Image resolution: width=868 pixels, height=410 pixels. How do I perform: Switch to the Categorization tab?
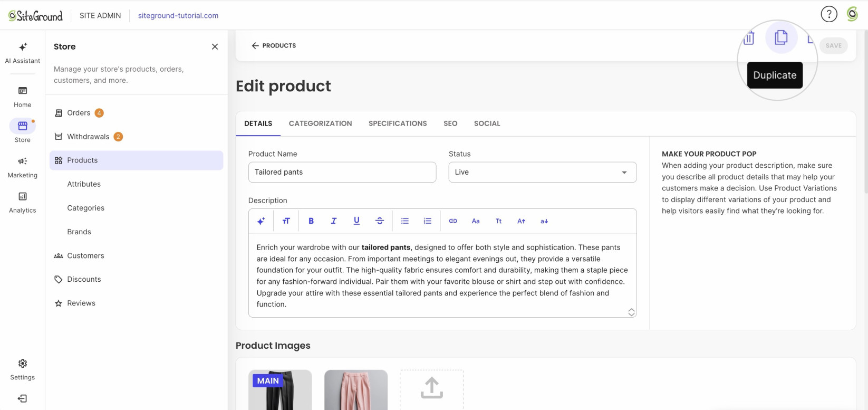tap(321, 123)
